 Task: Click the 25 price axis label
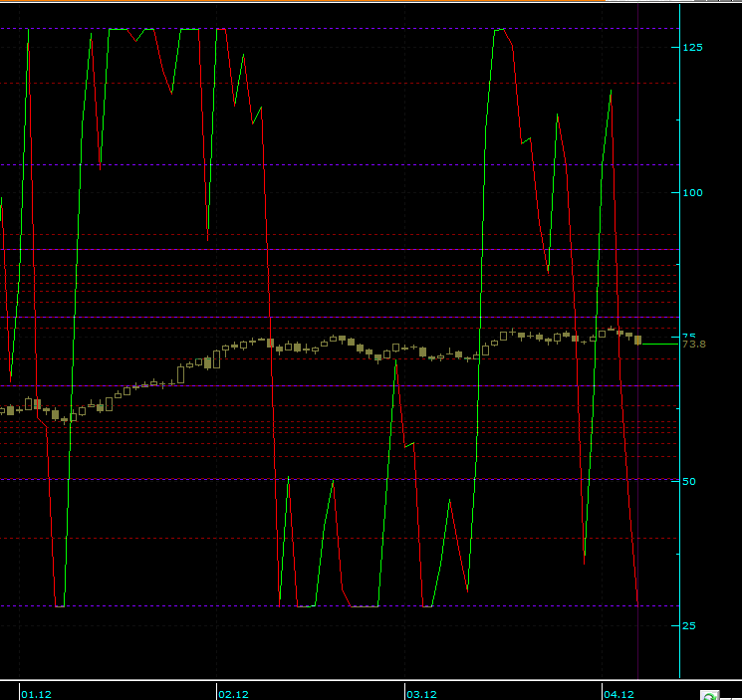(x=689, y=625)
